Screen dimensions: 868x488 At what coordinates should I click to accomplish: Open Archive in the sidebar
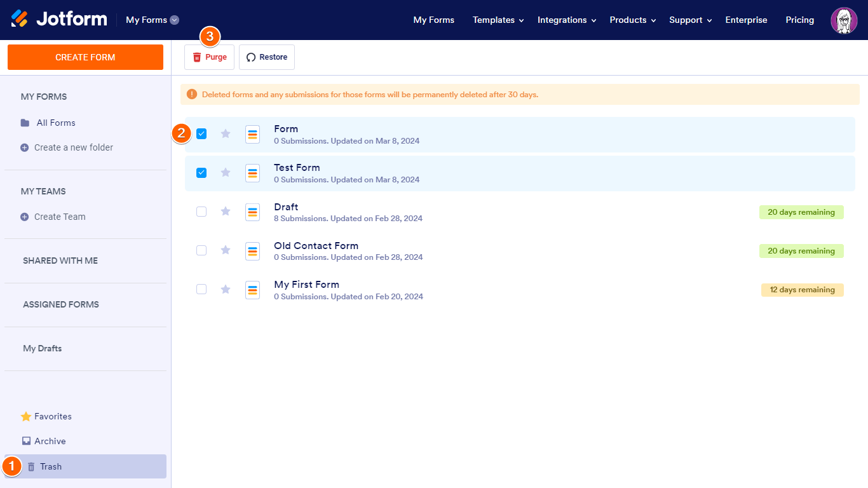[x=50, y=441]
